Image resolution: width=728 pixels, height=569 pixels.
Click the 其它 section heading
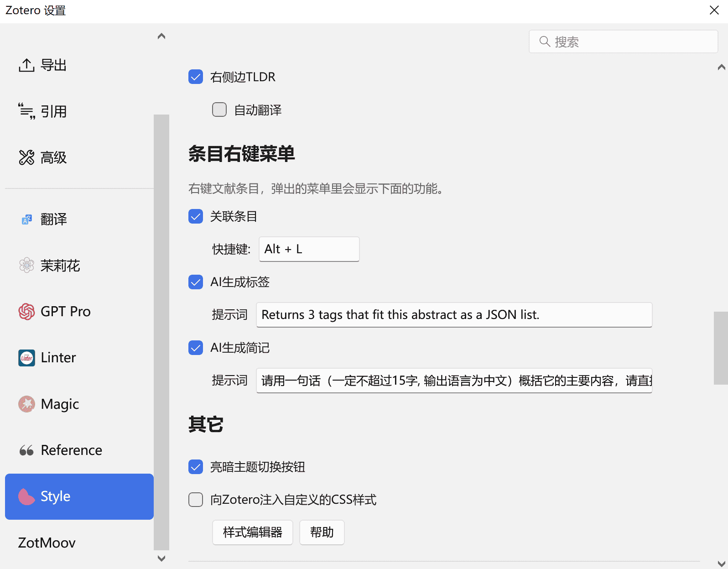pos(206,424)
